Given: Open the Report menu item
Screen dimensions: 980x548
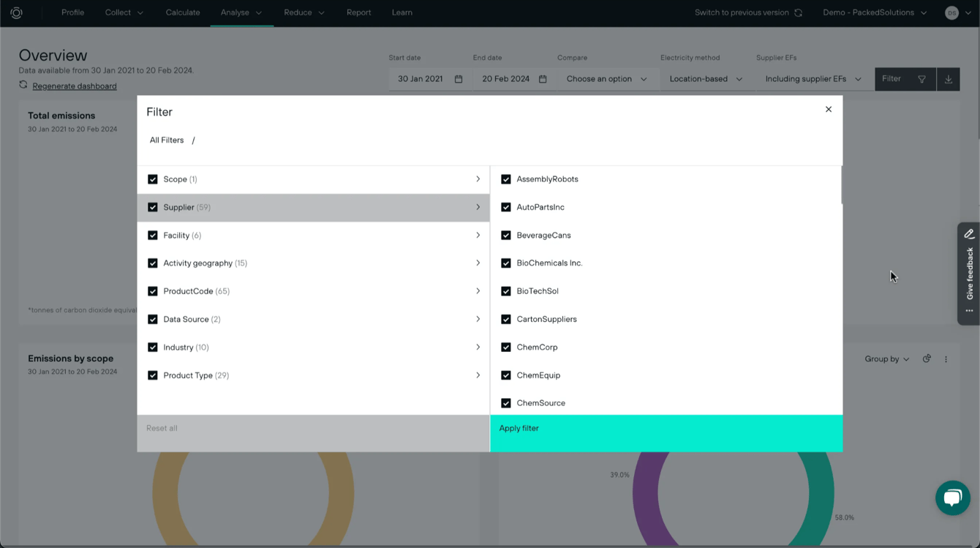Looking at the screenshot, I should pyautogui.click(x=358, y=12).
